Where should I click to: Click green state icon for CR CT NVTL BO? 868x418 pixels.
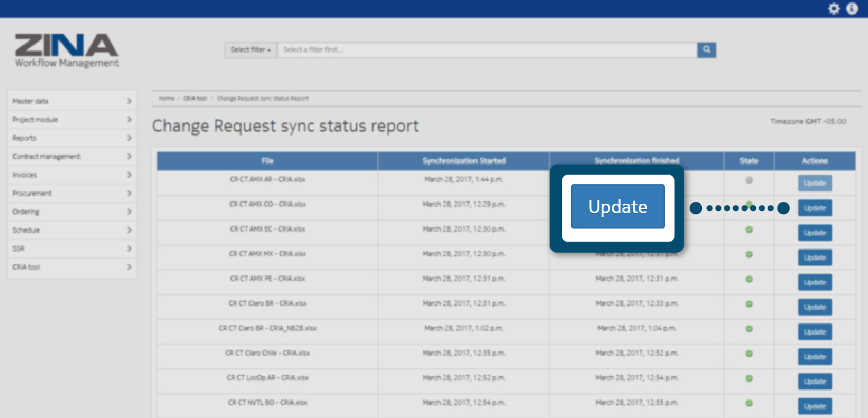pos(749,402)
